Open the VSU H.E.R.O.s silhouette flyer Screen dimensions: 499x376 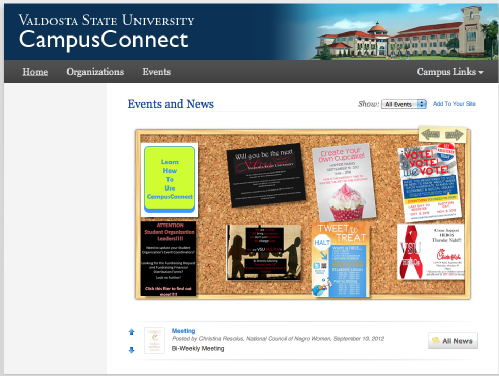pos(264,252)
